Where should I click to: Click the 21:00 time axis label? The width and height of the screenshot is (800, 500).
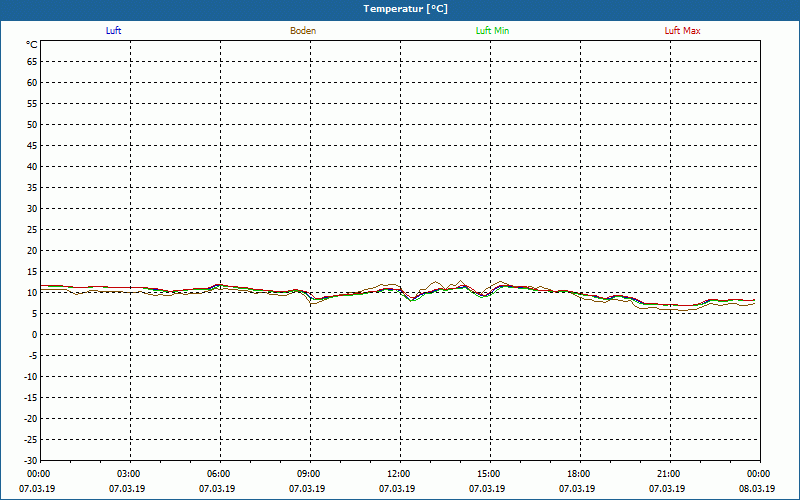(x=669, y=474)
